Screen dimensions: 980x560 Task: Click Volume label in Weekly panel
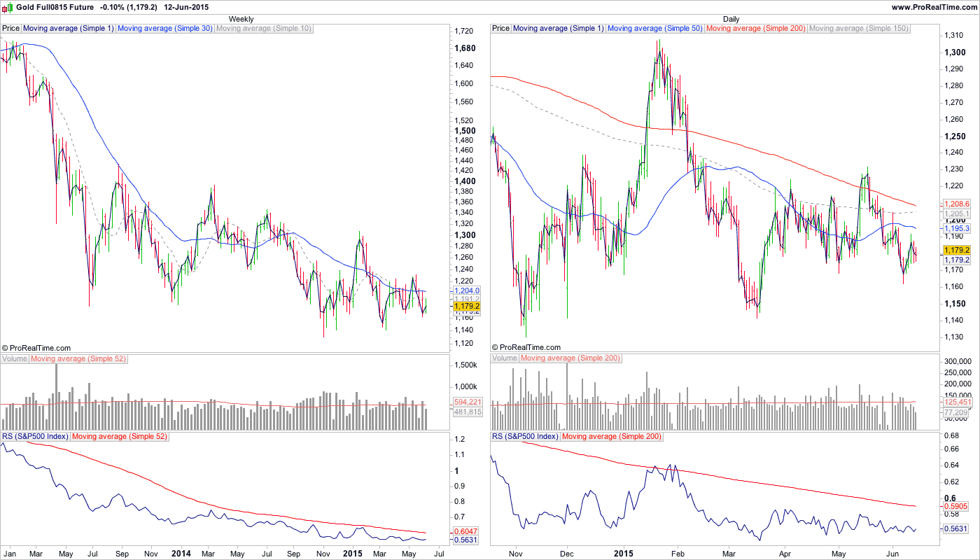point(15,358)
